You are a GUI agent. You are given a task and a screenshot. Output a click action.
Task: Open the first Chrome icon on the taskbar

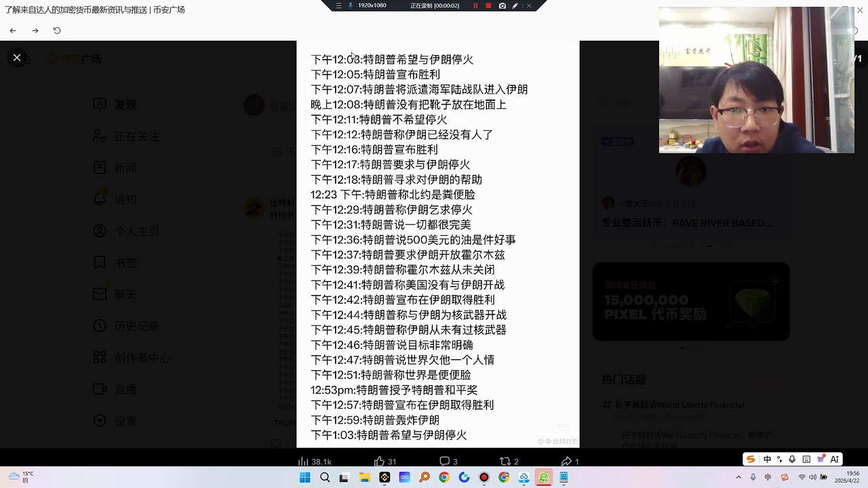(x=444, y=478)
